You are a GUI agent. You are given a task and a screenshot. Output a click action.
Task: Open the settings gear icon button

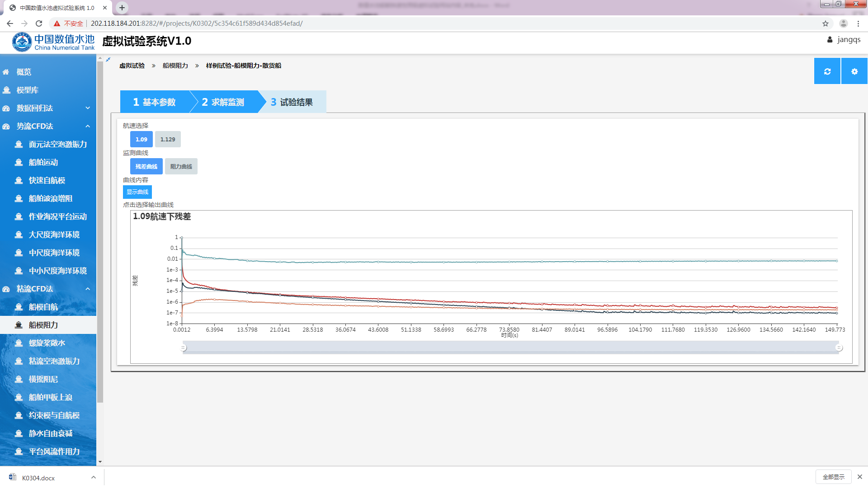(x=854, y=71)
